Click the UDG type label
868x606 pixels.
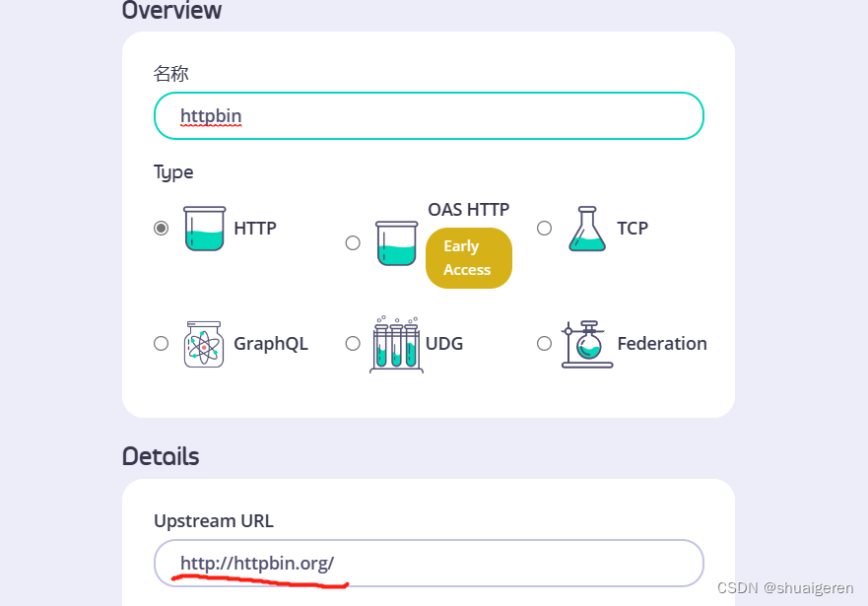point(444,344)
